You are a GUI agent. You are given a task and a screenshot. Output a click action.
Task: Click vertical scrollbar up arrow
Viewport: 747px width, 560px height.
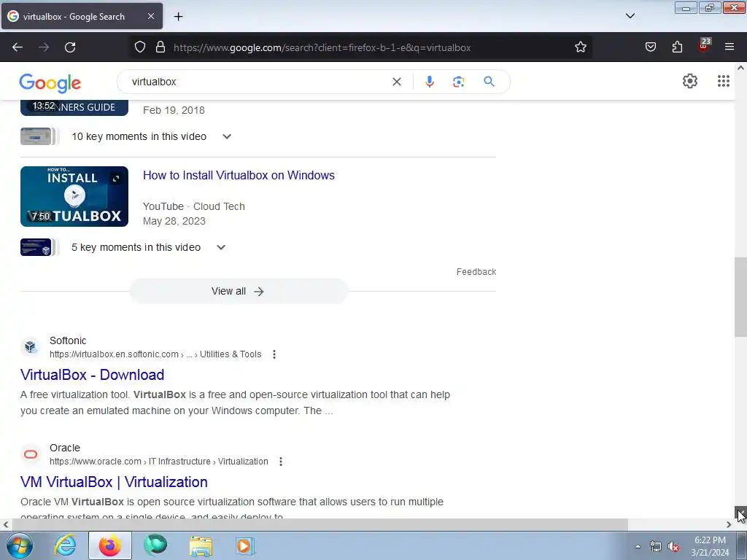[x=741, y=68]
